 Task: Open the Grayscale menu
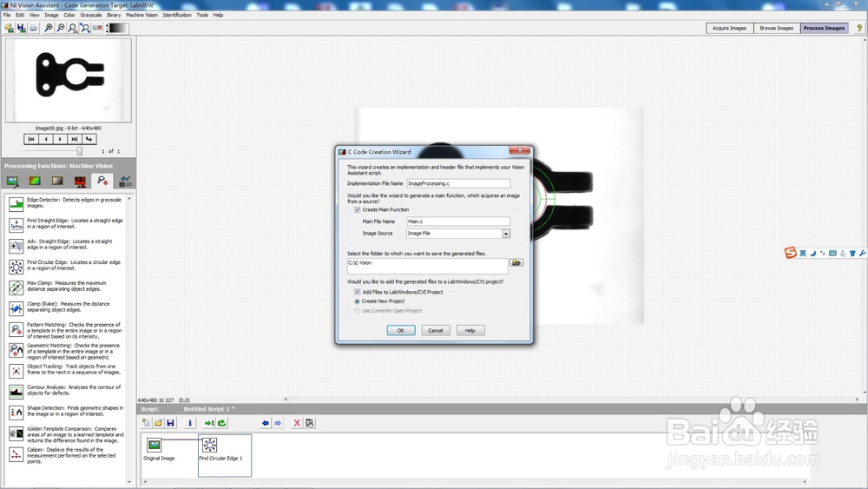coord(91,15)
